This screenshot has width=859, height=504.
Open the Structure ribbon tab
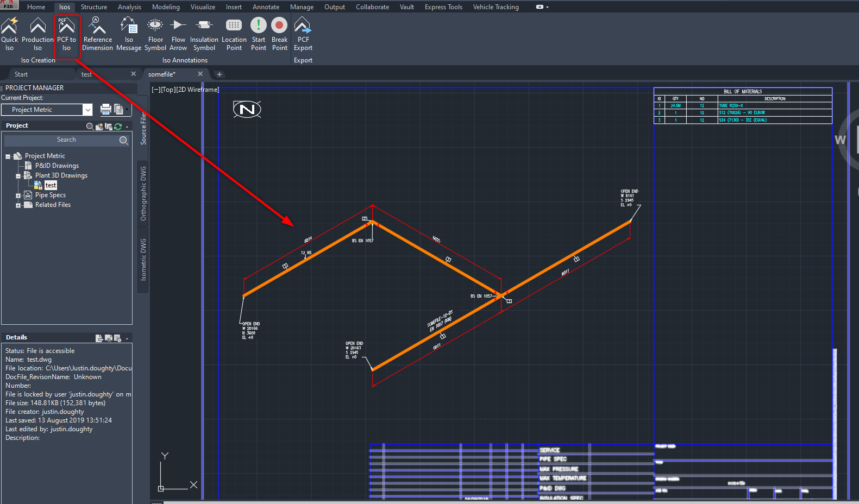coord(94,7)
